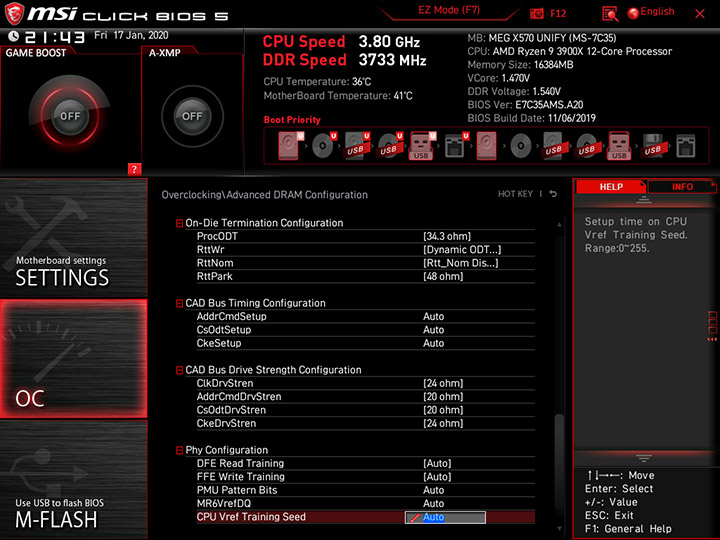The image size is (720, 540).
Task: Collapse CAD Bus Timing Configuration section
Action: click(x=180, y=304)
